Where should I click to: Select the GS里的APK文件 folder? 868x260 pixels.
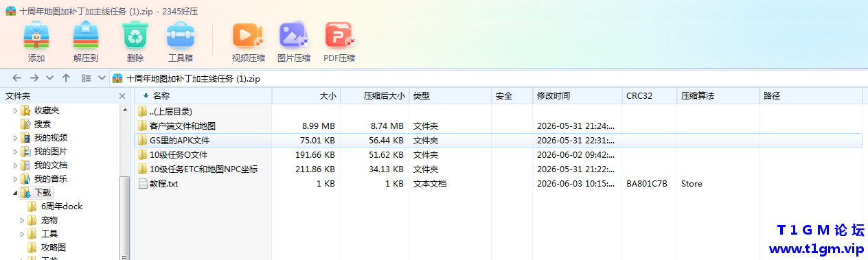499,140
